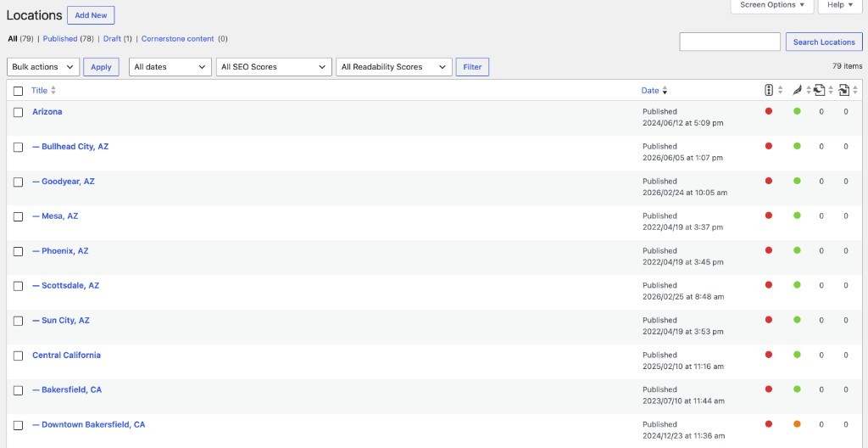The width and height of the screenshot is (868, 448).
Task: Click the Apply button
Action: click(101, 66)
